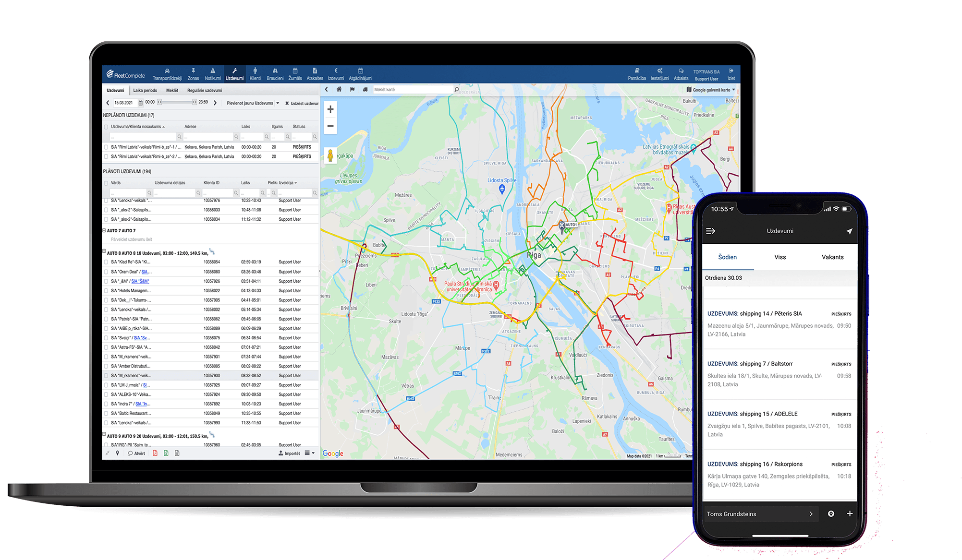Click the map zoom-in (+) button
This screenshot has width=962, height=560.
point(330,109)
